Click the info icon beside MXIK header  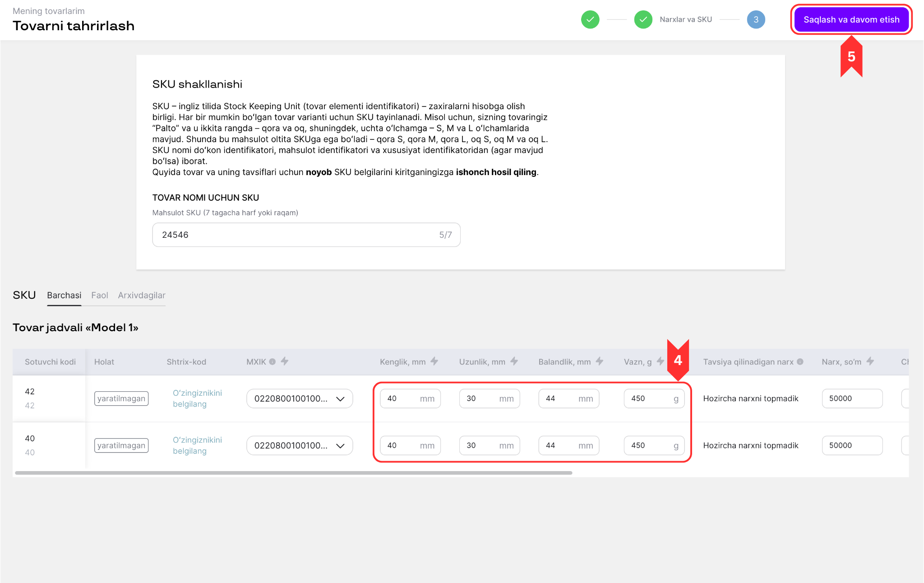point(273,362)
